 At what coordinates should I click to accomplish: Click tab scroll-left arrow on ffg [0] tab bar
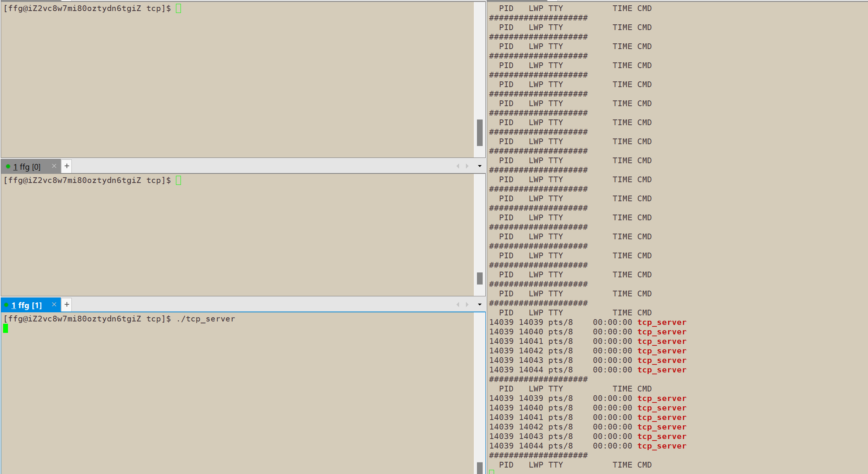(x=458, y=166)
